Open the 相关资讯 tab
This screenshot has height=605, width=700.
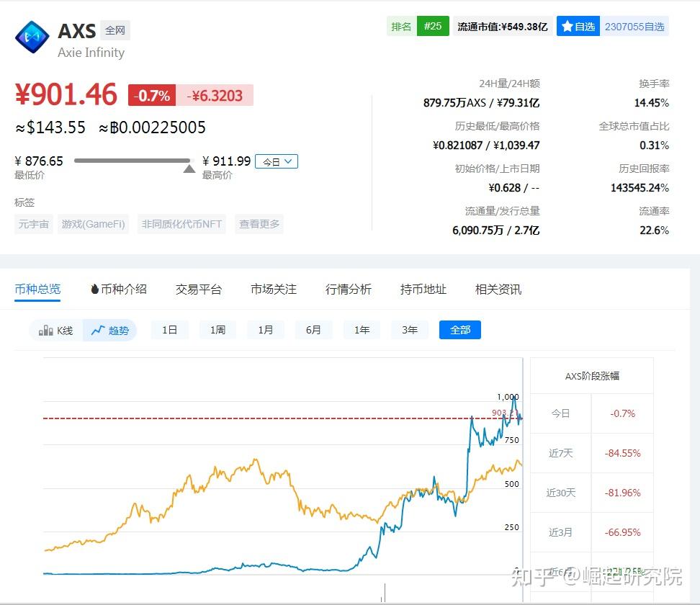(x=497, y=289)
